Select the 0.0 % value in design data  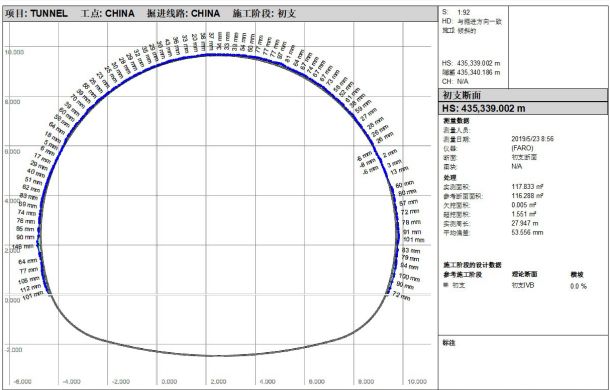click(578, 286)
